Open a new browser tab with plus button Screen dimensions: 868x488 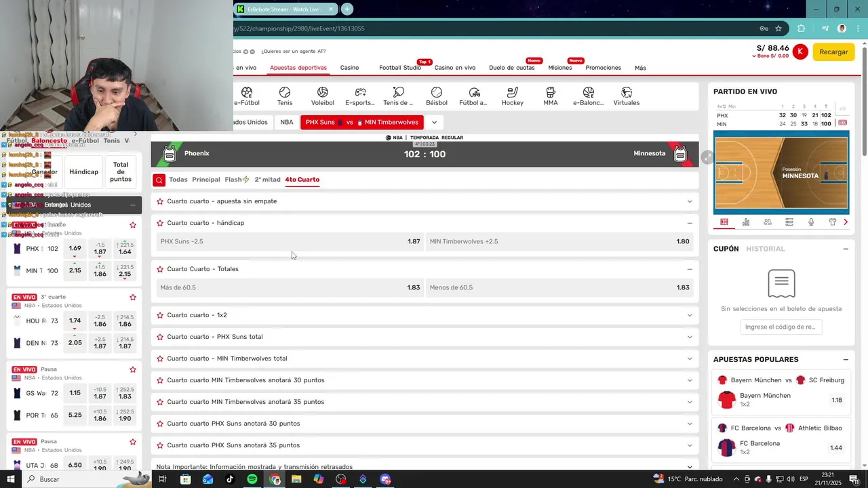click(347, 9)
